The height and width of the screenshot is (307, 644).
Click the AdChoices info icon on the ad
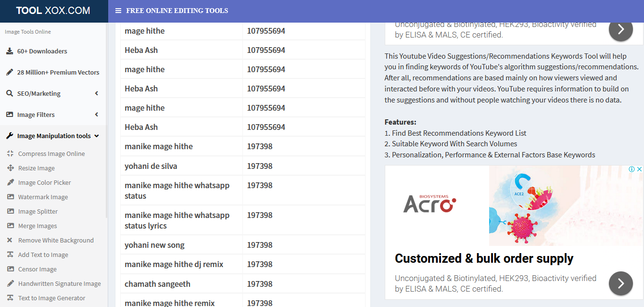632,169
